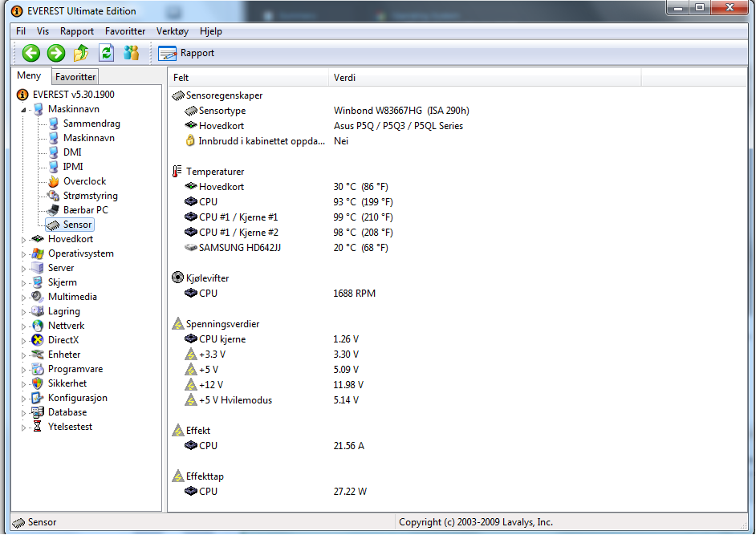Click the green Back arrow toolbar icon
Viewport: 756px width, 535px height.
click(x=31, y=53)
